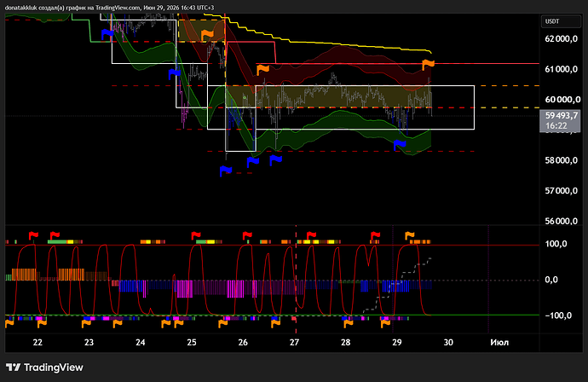Select the topmost blue flag near the 62000 level
The image size is (588, 382).
pos(107,34)
